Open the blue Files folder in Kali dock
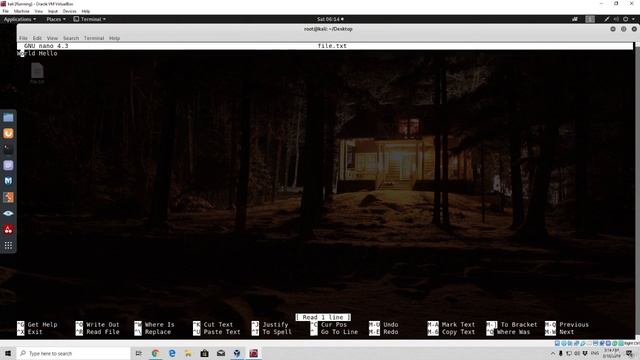This screenshot has height=360, width=640. click(x=8, y=118)
